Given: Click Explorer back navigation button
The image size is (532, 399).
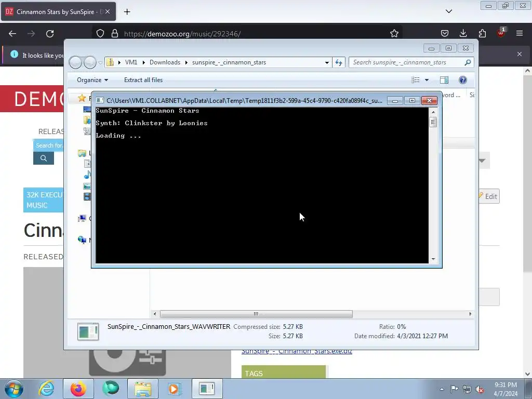Looking at the screenshot, I should [75, 62].
